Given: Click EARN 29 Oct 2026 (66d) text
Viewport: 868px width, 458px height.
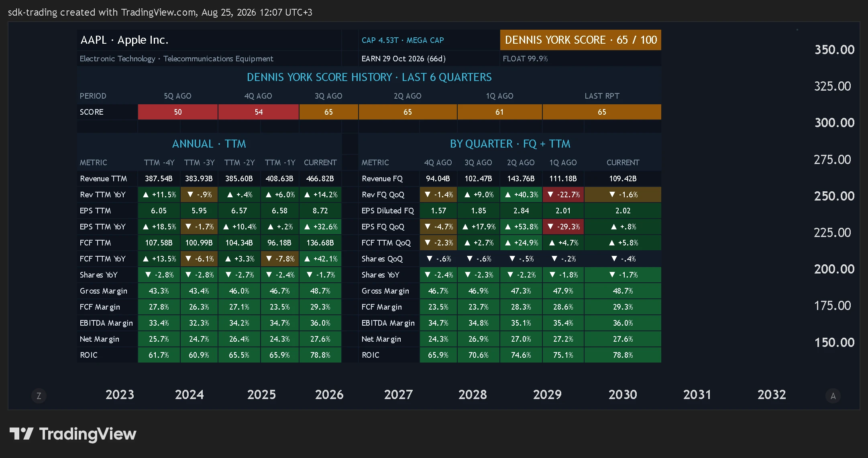Looking at the screenshot, I should coord(403,59).
